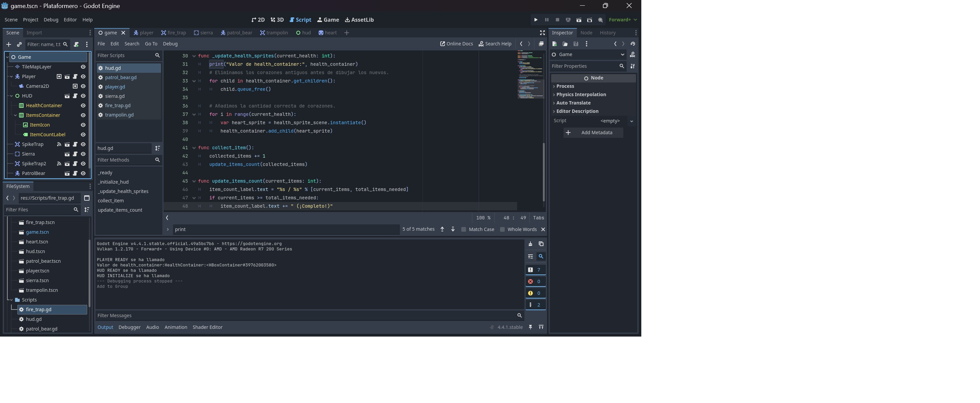Click the Add Child Node plus icon
The height and width of the screenshot is (403, 980).
pyautogui.click(x=8, y=44)
